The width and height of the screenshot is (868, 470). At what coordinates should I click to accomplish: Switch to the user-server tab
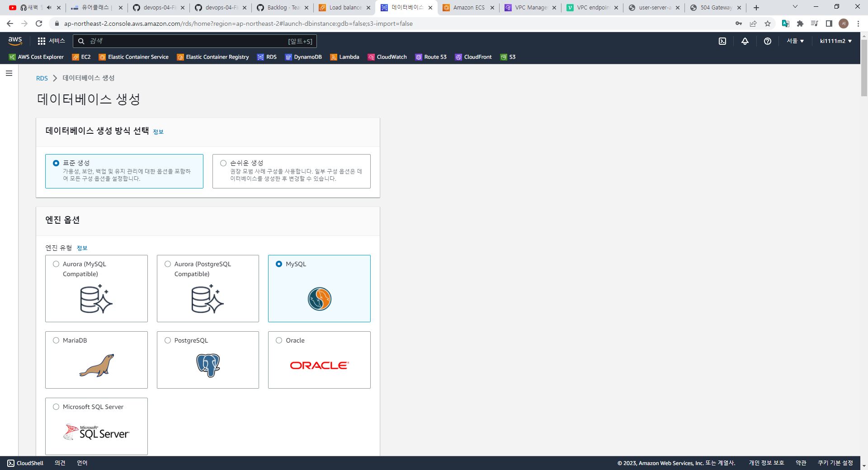pos(654,7)
